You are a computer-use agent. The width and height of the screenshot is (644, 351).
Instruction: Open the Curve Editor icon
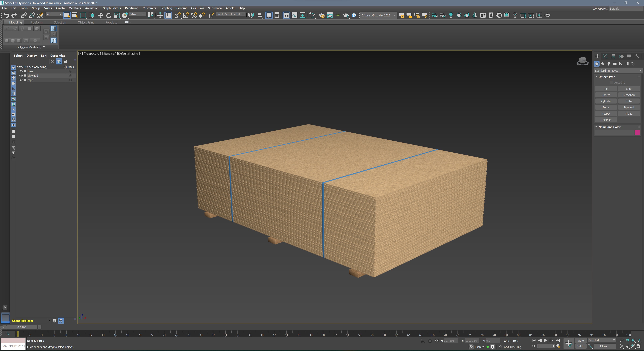[x=294, y=15]
